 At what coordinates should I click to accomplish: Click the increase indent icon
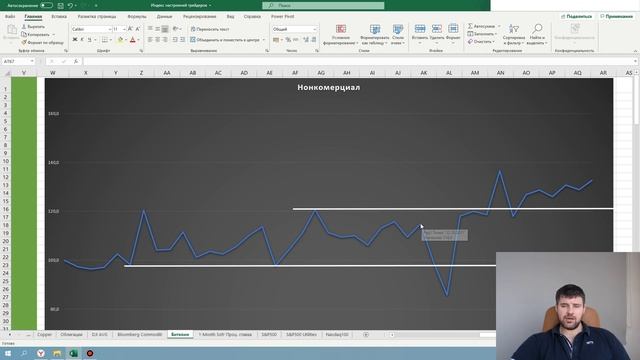182,40
